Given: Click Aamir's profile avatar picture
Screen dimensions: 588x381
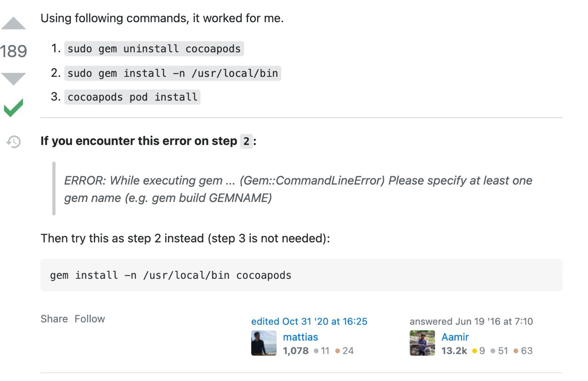Looking at the screenshot, I should [422, 343].
